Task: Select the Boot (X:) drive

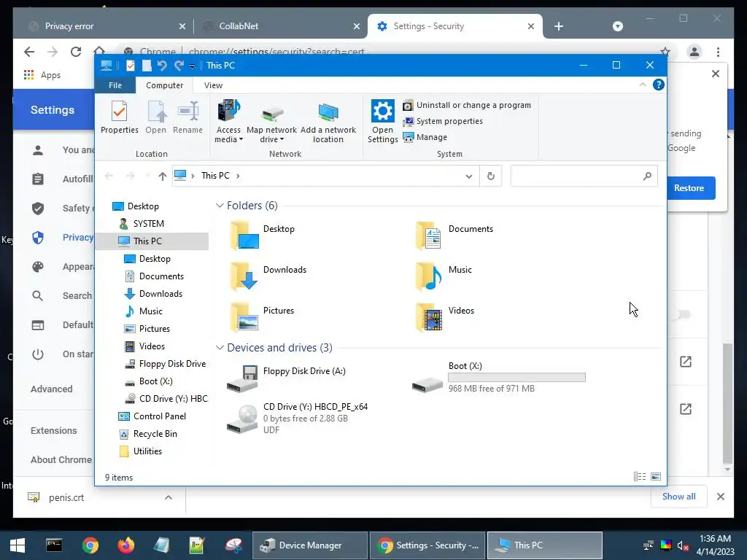Action: pyautogui.click(x=499, y=378)
